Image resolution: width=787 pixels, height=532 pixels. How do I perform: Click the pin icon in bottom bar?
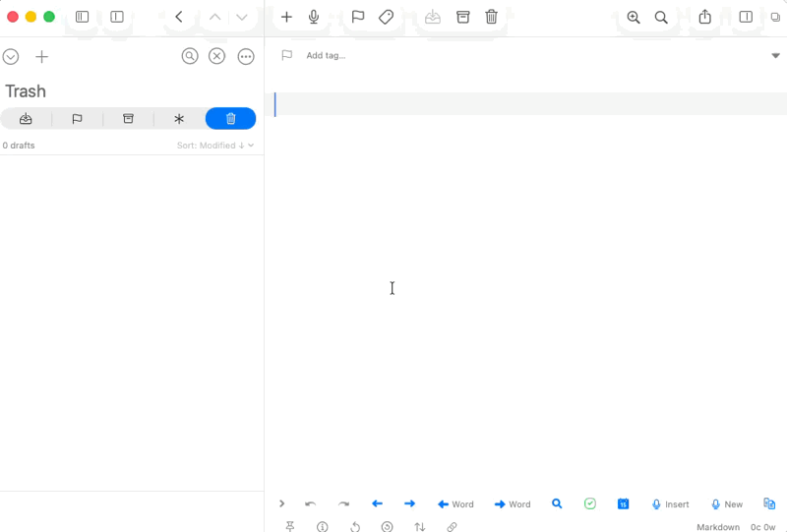(290, 527)
